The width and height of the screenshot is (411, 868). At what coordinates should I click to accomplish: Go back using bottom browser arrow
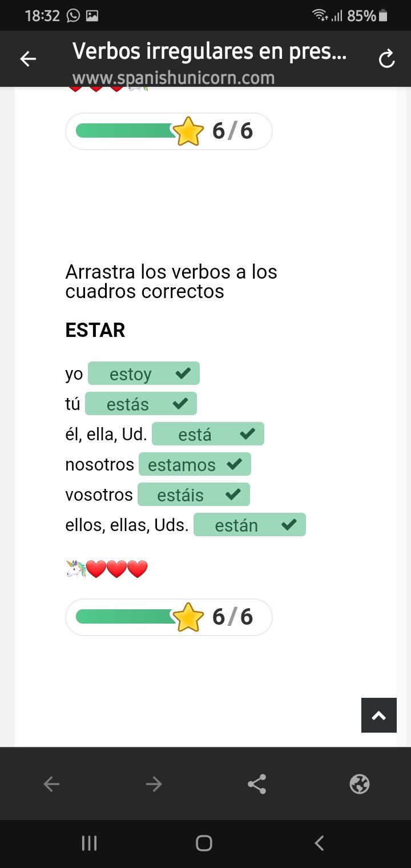point(51,785)
